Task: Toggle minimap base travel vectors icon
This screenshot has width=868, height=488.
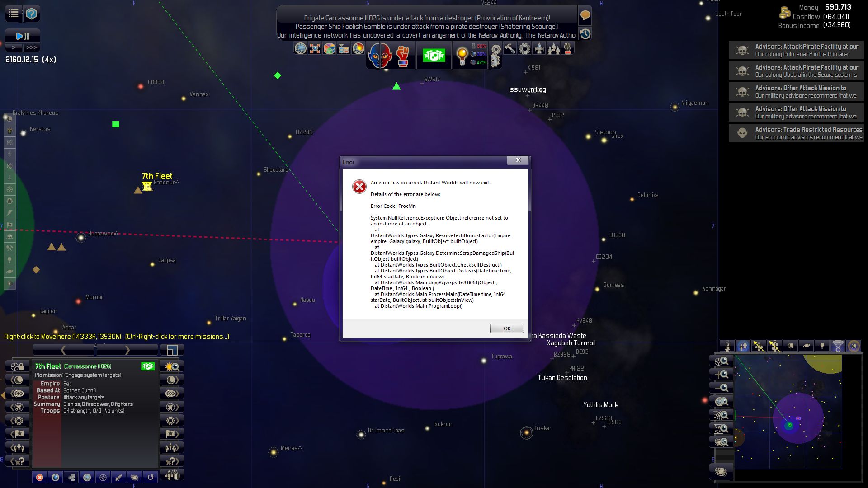Action: click(774, 346)
